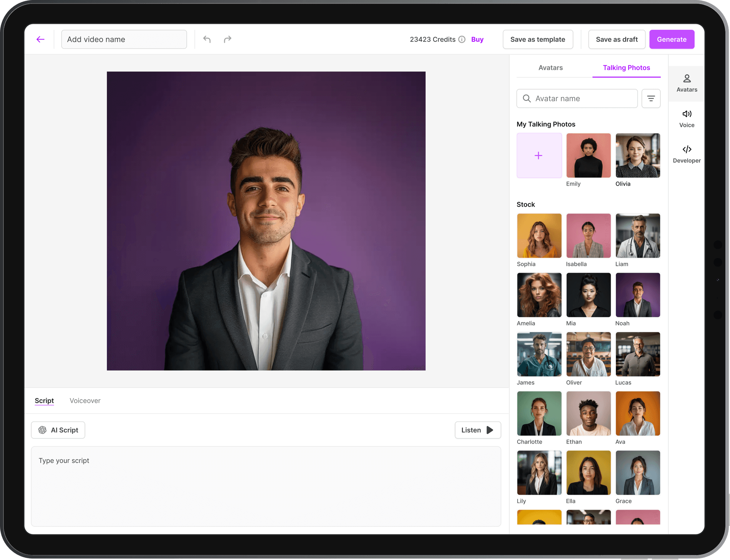Click Save as template
Image resolution: width=730 pixels, height=560 pixels.
pyautogui.click(x=538, y=39)
